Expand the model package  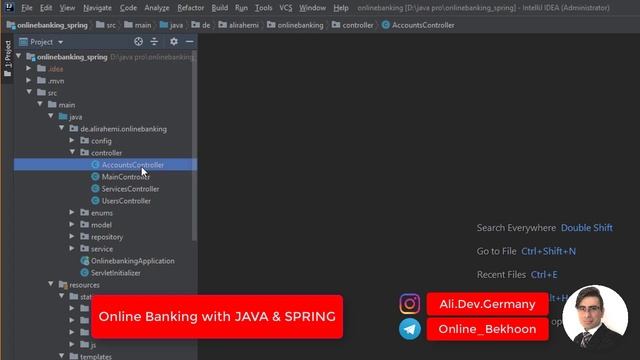click(x=72, y=224)
